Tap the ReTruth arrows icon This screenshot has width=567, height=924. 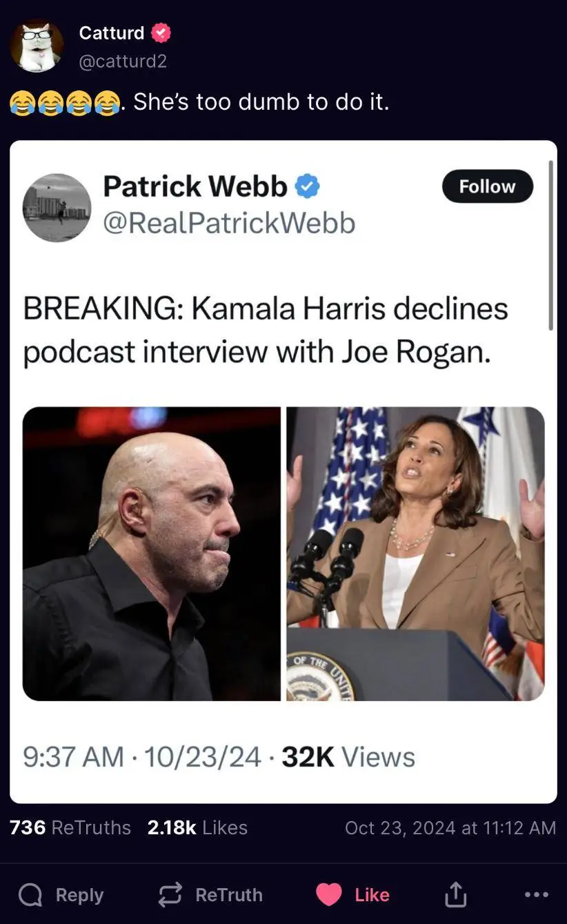(170, 895)
